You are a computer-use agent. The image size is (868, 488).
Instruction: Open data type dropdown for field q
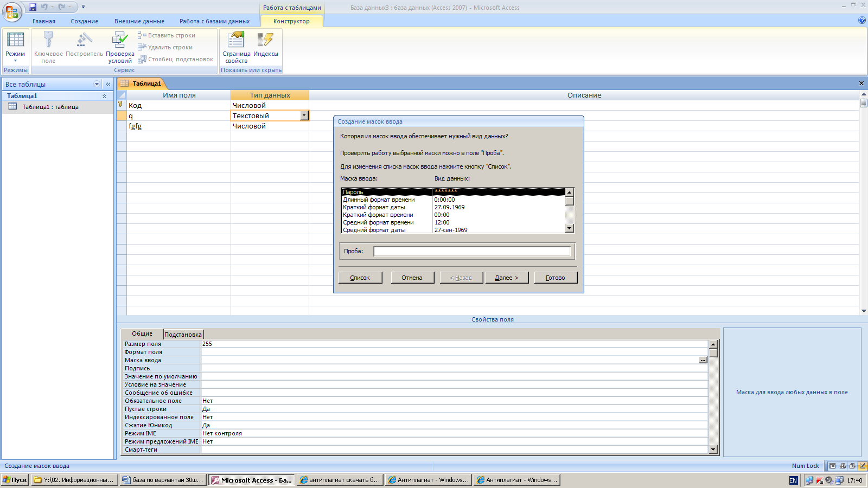coord(304,115)
